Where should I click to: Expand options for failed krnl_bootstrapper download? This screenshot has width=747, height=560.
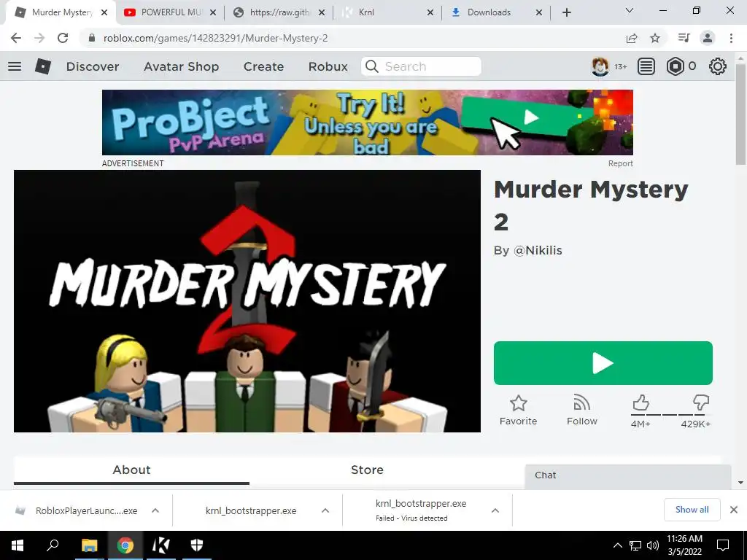(495, 510)
